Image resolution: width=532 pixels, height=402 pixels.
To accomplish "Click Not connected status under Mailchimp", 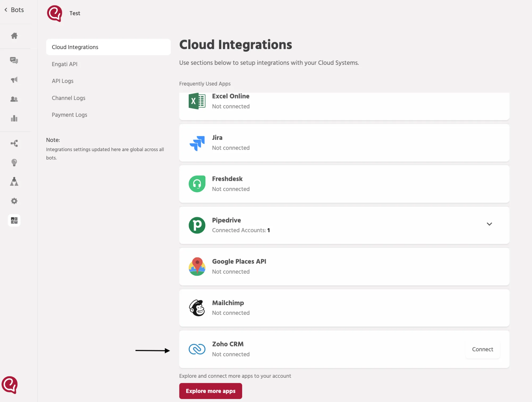I will [231, 313].
